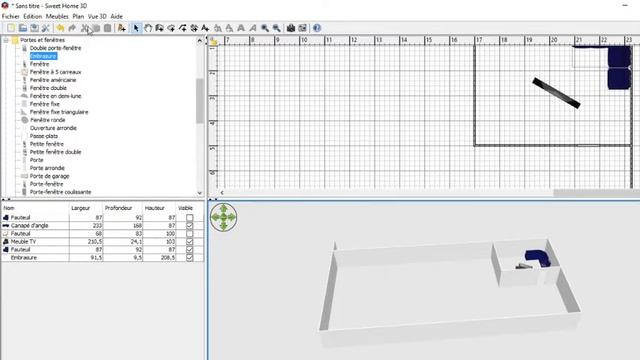Select Porte-fenêtre coulissante in catalog
Screen dimensions: 640x360
(x=60, y=192)
